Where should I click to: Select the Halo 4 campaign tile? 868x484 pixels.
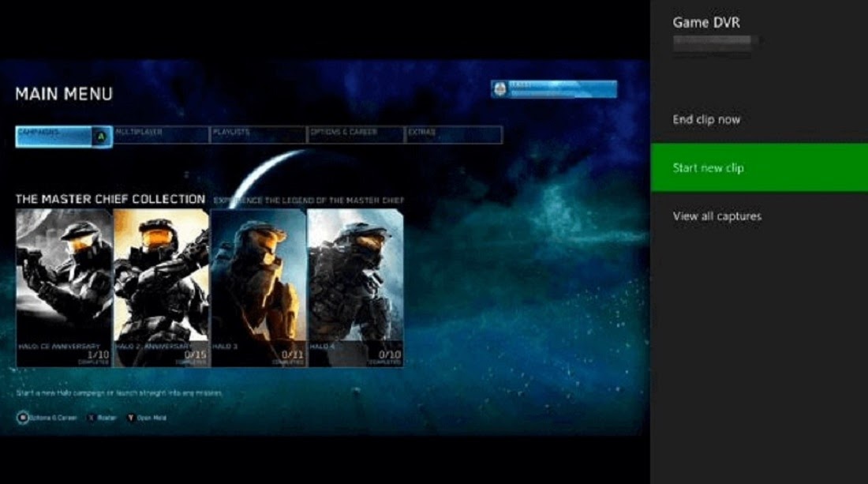coord(355,288)
